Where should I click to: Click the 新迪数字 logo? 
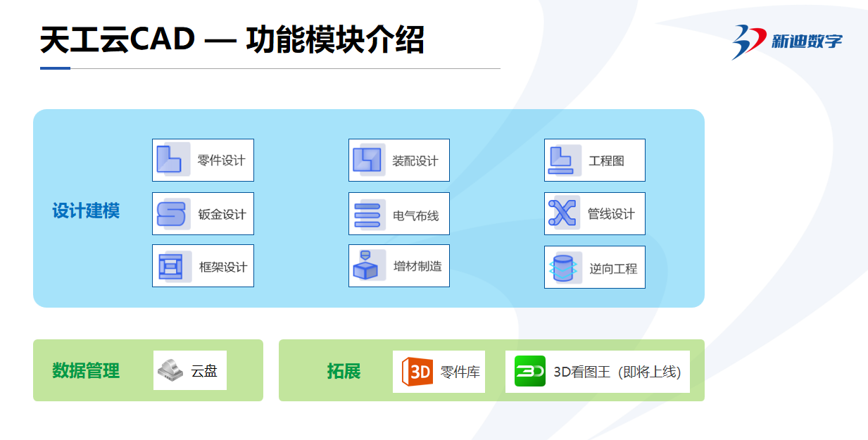pos(786,41)
